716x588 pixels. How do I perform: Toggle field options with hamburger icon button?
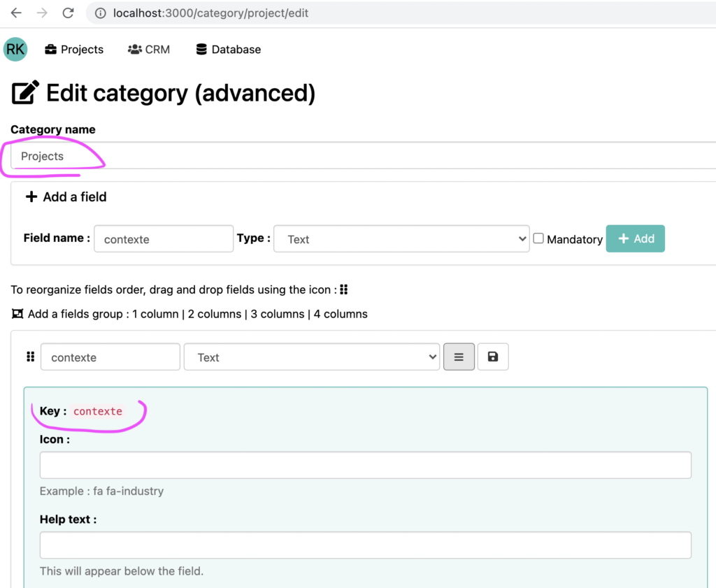[459, 357]
